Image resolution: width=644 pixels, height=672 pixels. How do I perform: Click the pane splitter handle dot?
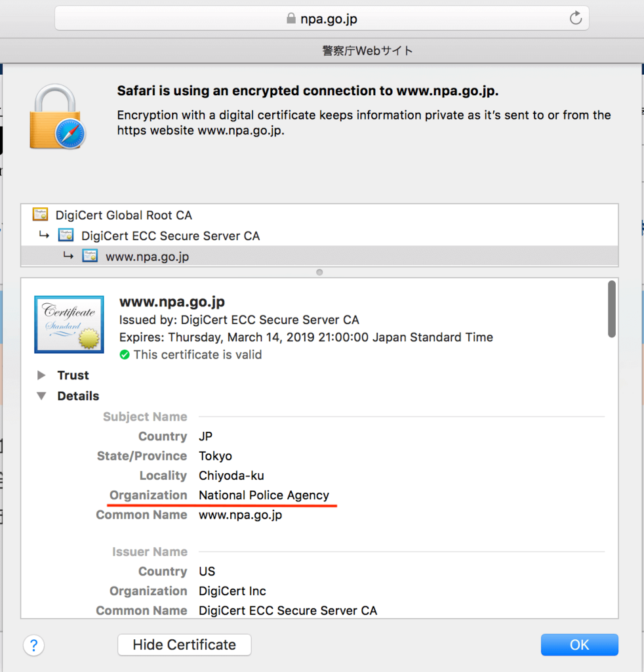(319, 272)
